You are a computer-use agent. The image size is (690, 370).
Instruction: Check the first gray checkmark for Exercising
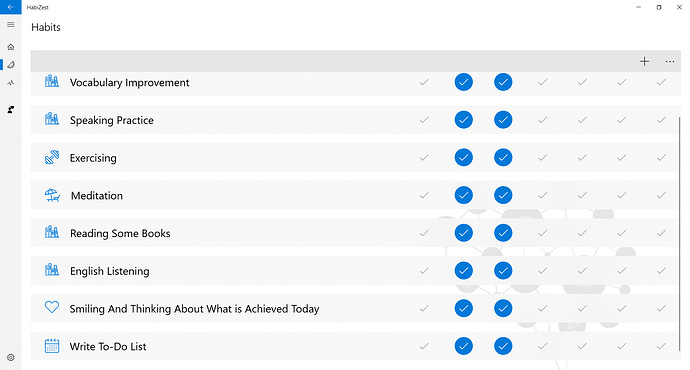click(x=424, y=158)
